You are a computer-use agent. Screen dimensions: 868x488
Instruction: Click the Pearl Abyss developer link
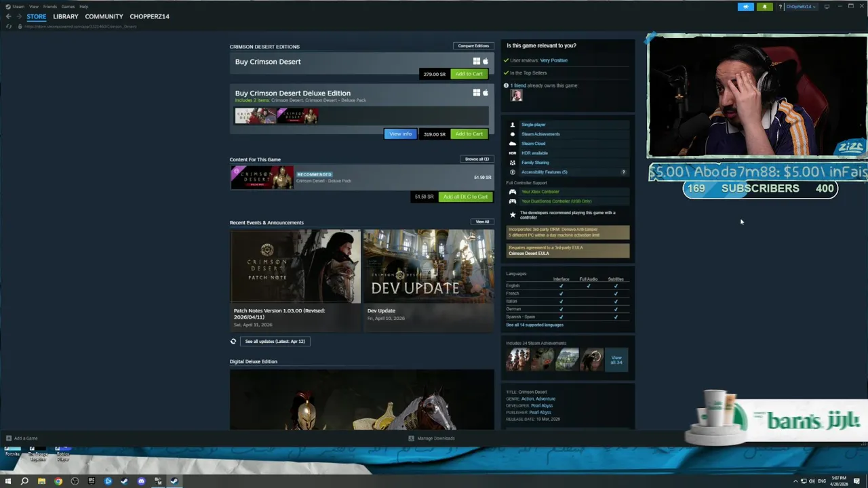point(542,406)
